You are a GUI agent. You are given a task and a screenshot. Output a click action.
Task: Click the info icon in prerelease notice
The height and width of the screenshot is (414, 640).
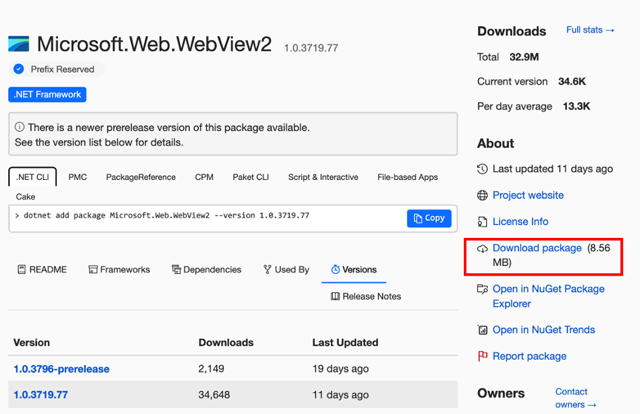(19, 128)
